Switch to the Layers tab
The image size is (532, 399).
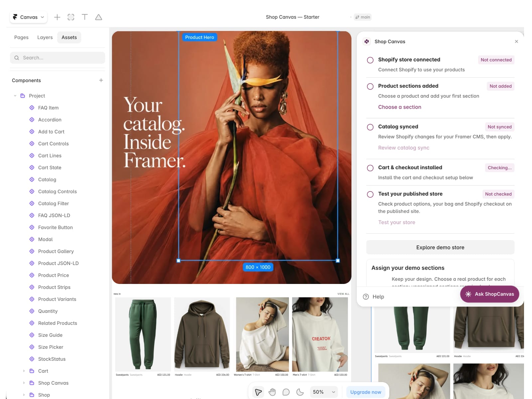[45, 38]
